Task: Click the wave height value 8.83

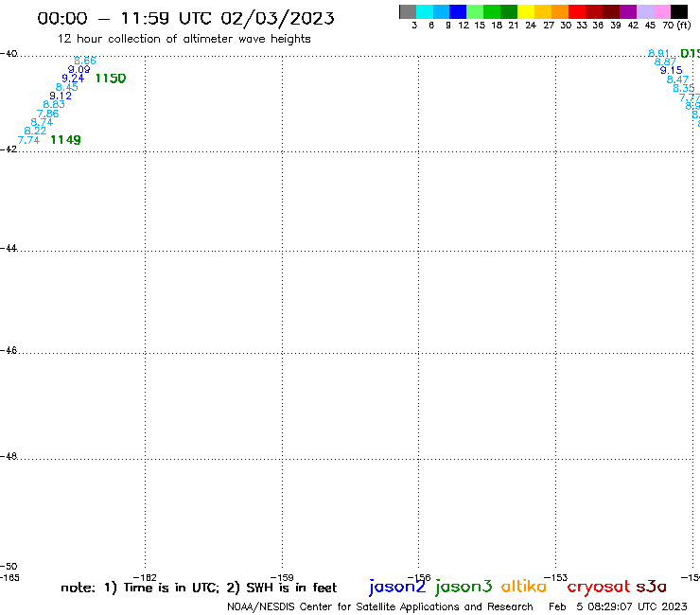Action: tap(54, 104)
